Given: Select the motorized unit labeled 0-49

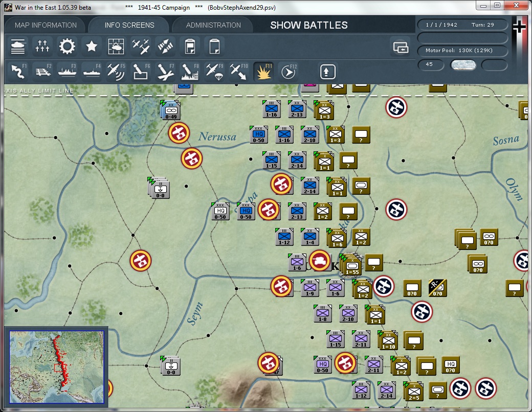Looking at the screenshot, I should [x=171, y=110].
